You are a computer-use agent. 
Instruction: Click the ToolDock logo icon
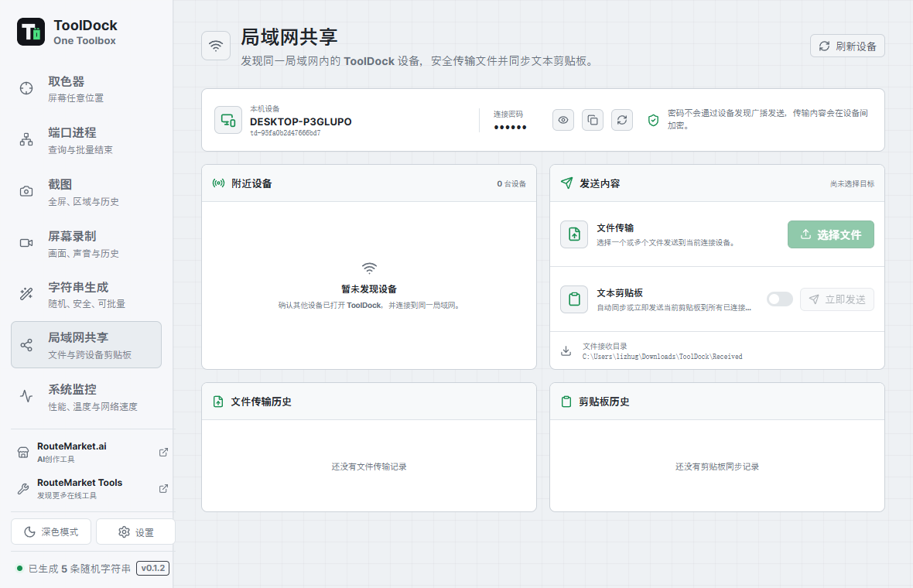pos(31,32)
